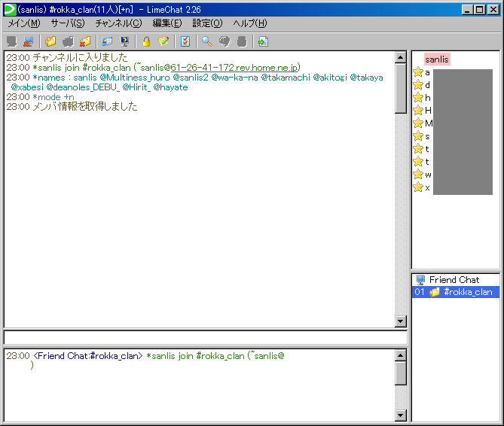Click the chat log scrollbar down arrow
Image resolution: width=504 pixels, height=426 pixels.
(x=401, y=321)
